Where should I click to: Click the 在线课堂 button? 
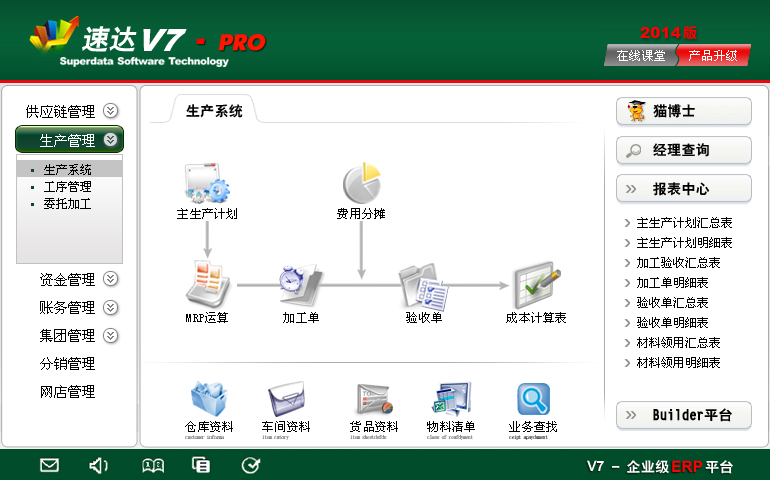coord(640,56)
